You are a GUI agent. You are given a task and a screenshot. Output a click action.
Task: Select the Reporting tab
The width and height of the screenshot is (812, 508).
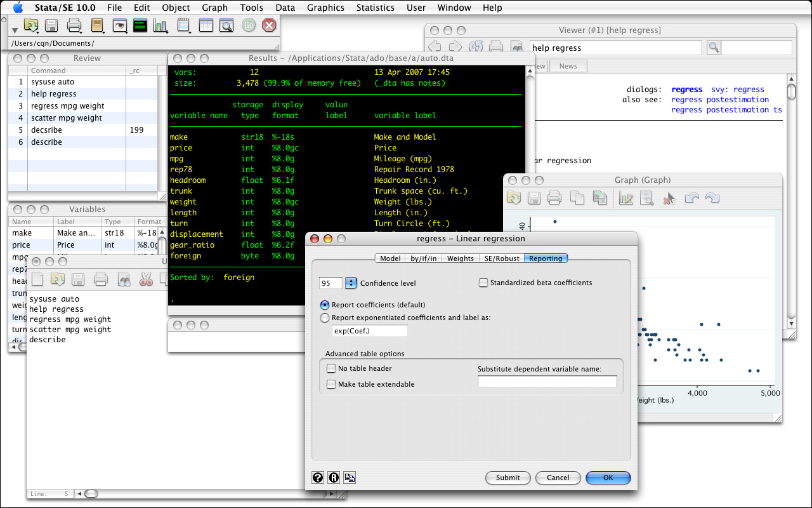[x=546, y=258]
